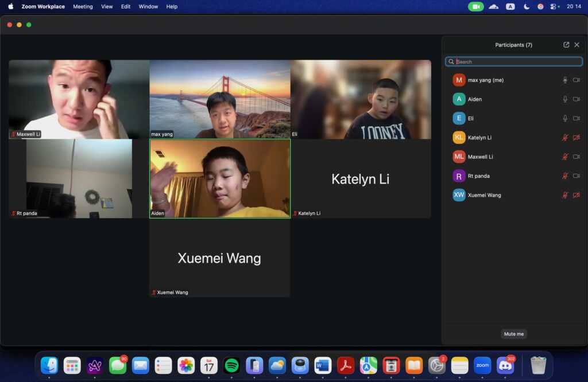This screenshot has height=382, width=588.
Task: Click the camera icon beside Eli
Action: coord(577,119)
